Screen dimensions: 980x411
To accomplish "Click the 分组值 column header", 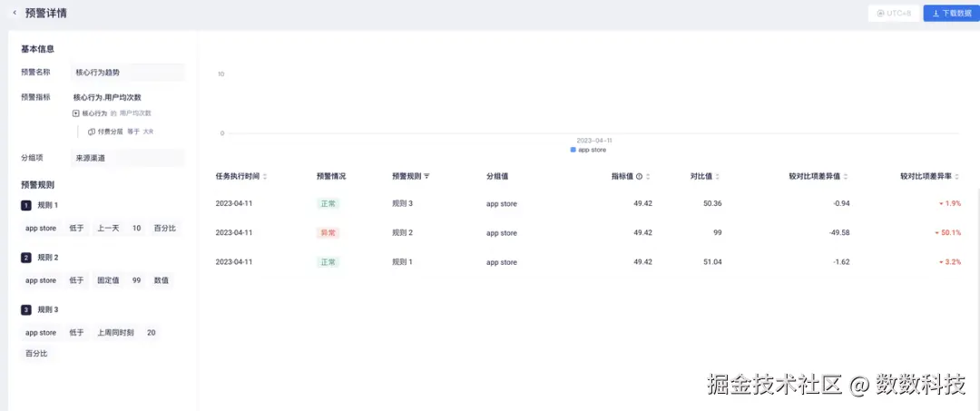I will click(x=497, y=177).
